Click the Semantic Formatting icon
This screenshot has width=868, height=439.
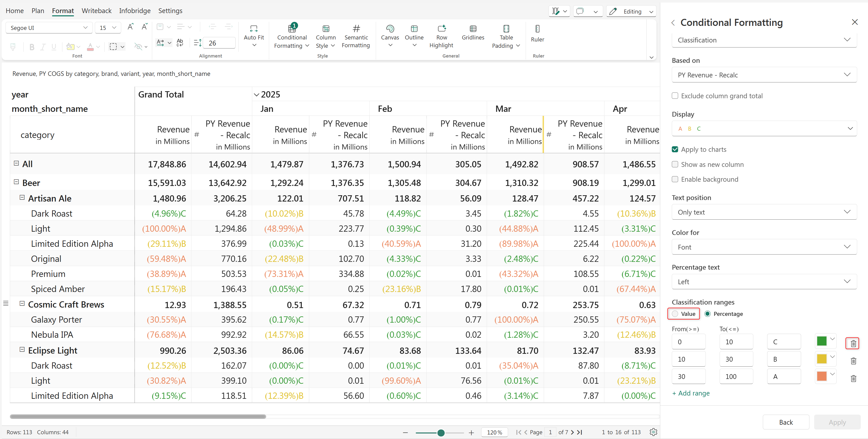(x=356, y=29)
